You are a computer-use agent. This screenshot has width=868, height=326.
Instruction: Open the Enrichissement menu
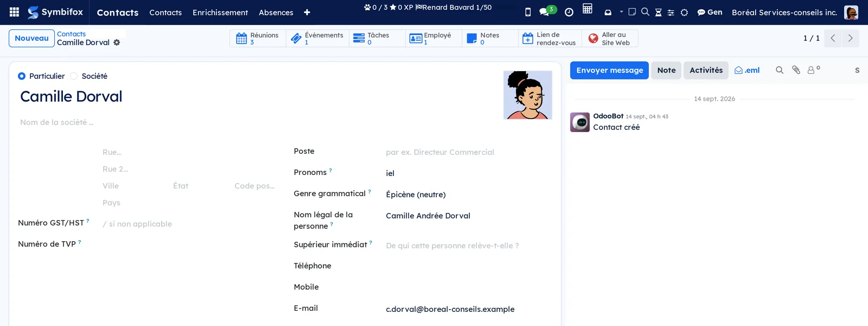click(220, 12)
